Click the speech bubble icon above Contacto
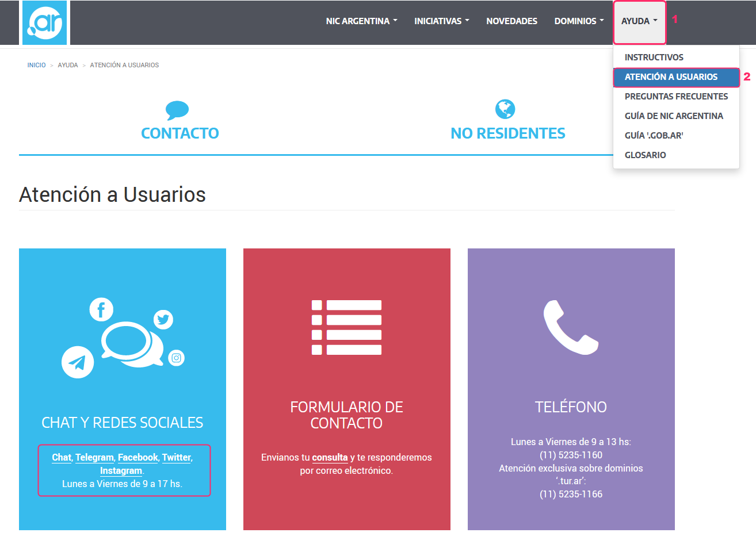Screen dimensions: 756x544 point(177,109)
